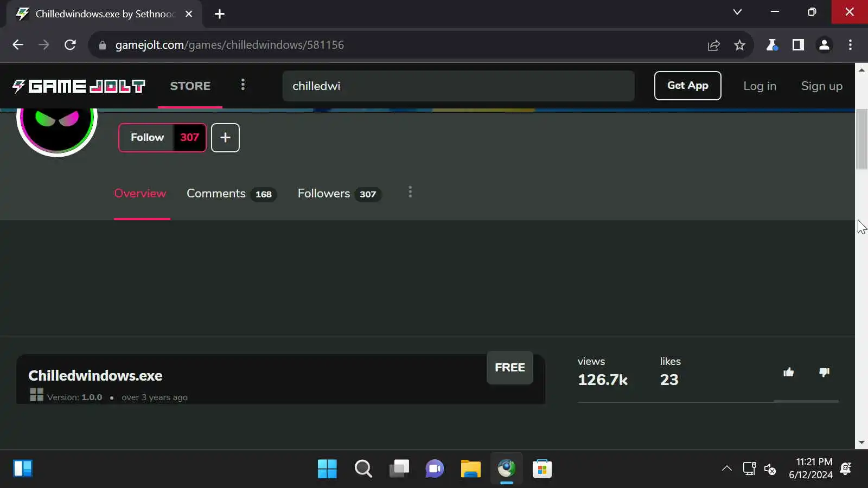868x488 pixels.
Task: Click the FREE price tag
Action: pyautogui.click(x=510, y=368)
